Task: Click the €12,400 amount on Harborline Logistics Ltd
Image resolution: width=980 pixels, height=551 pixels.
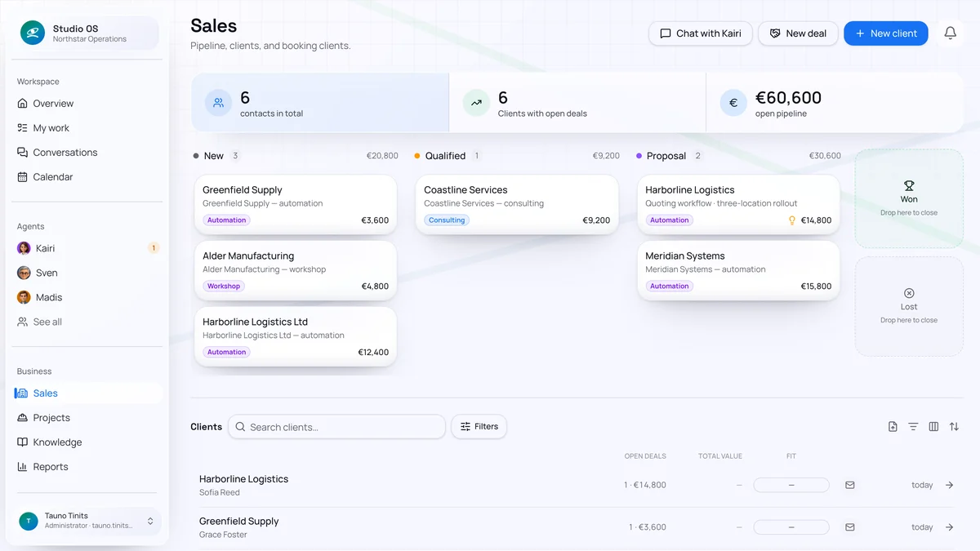Action: [373, 353]
